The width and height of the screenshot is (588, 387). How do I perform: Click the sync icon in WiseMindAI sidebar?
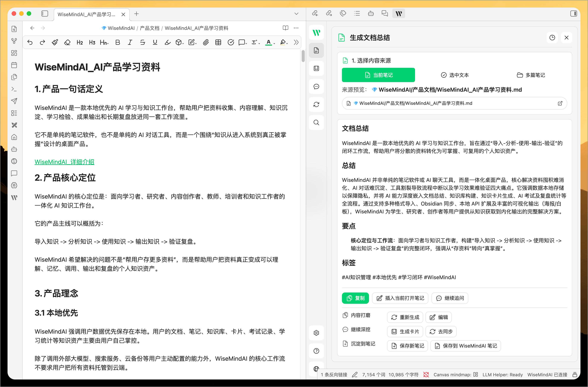coord(316,104)
